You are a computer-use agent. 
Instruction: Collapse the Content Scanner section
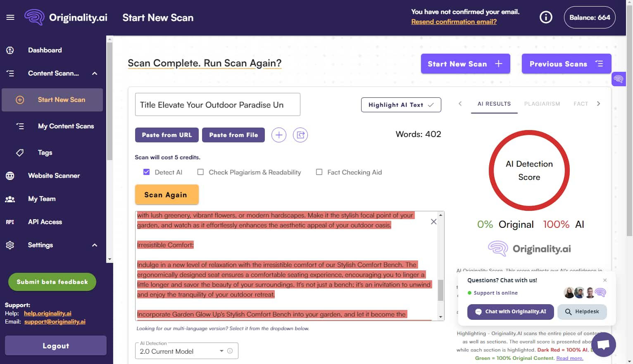tap(95, 73)
